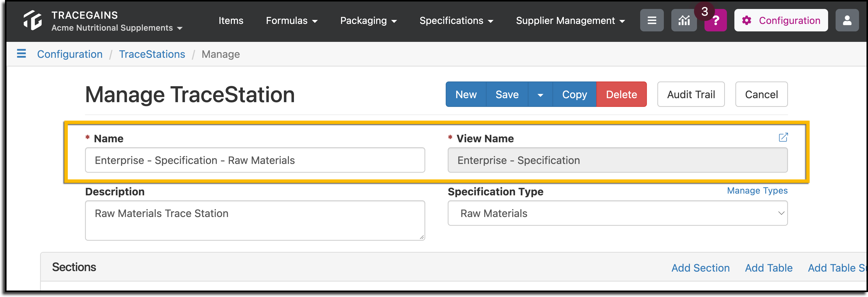Click Add Section link
This screenshot has height=297, width=868.
700,268
